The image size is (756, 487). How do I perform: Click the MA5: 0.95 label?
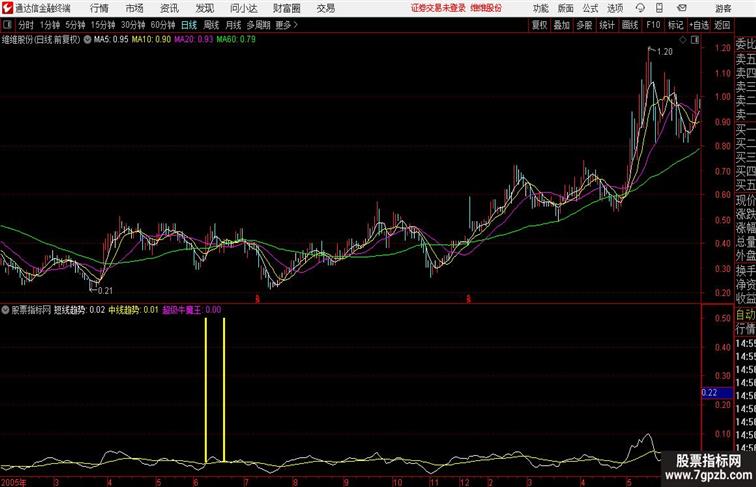(x=111, y=40)
